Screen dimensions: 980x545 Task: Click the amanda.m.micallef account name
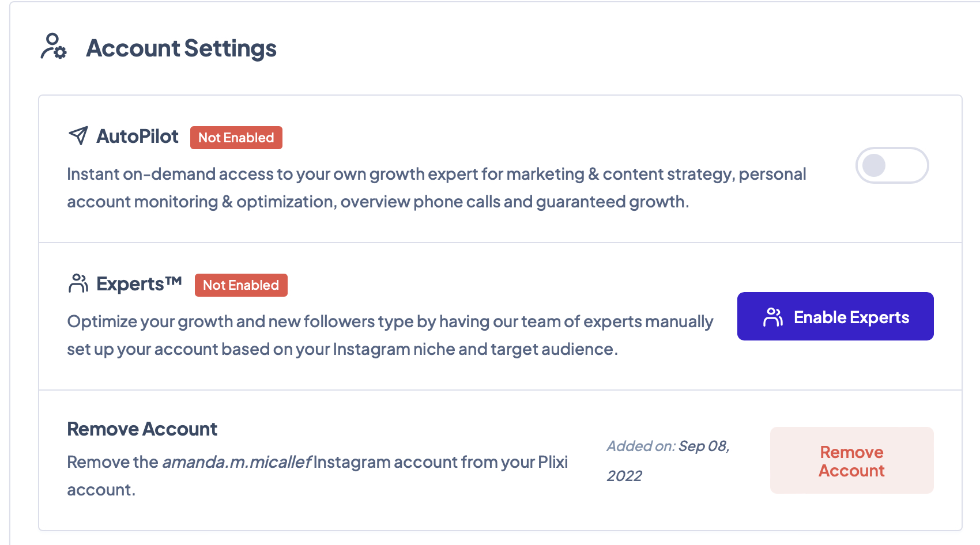[236, 461]
